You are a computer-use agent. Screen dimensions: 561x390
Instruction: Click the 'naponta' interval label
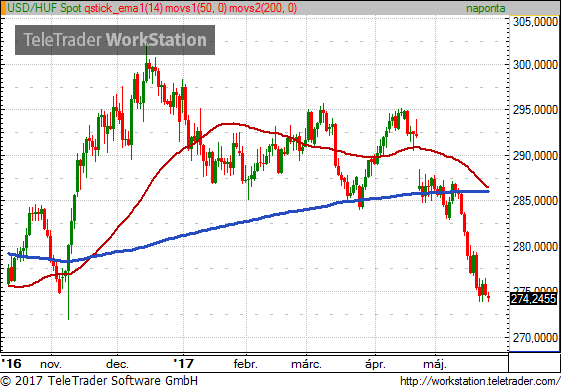486,8
